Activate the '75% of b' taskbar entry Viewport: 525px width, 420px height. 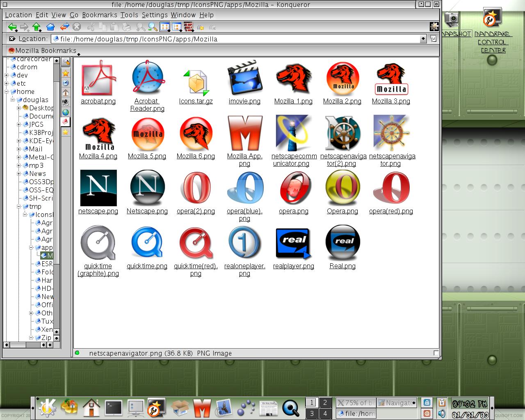(x=356, y=403)
